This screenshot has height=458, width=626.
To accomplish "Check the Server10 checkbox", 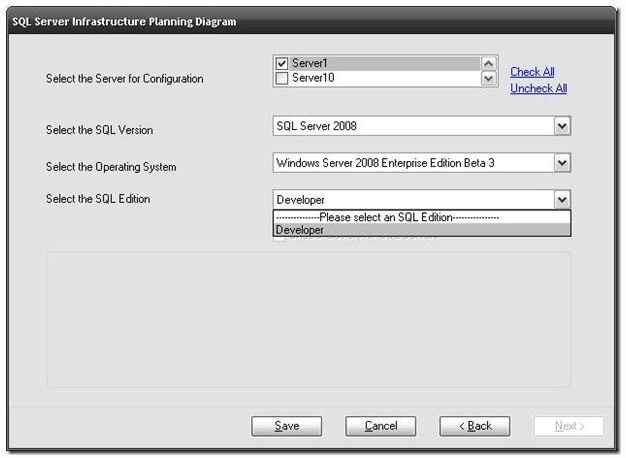I will [x=281, y=78].
